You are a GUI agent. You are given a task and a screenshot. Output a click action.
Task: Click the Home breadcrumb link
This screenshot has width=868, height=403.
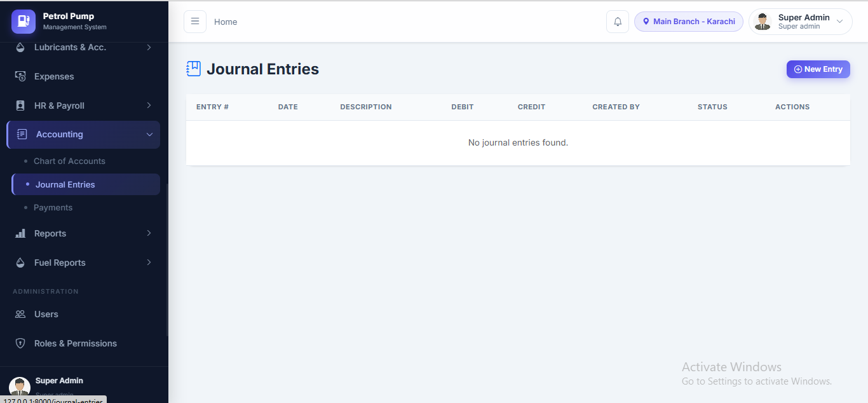point(226,22)
